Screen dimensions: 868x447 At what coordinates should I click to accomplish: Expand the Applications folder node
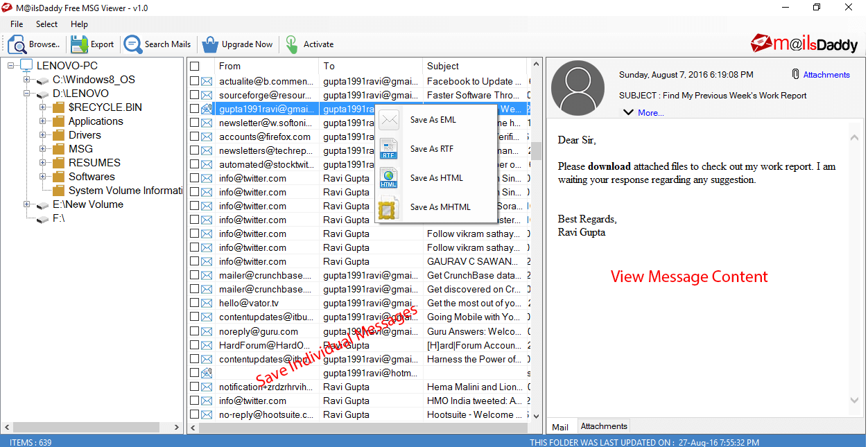pyautogui.click(x=43, y=121)
